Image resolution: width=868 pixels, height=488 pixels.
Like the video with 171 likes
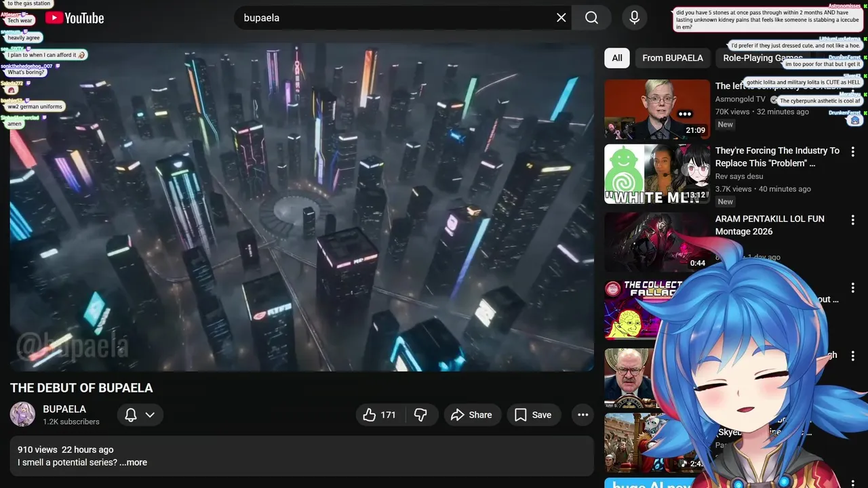(380, 415)
